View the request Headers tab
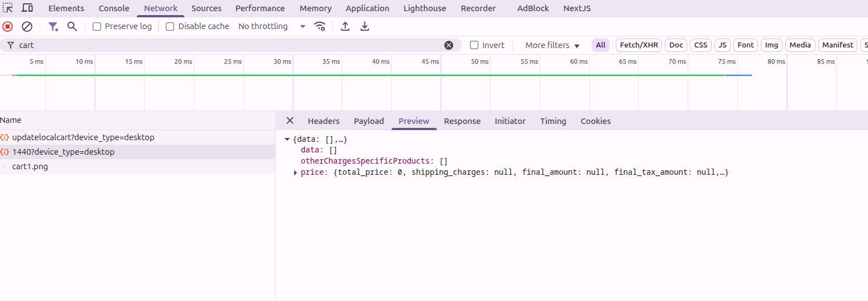The width and height of the screenshot is (868, 301). click(324, 121)
